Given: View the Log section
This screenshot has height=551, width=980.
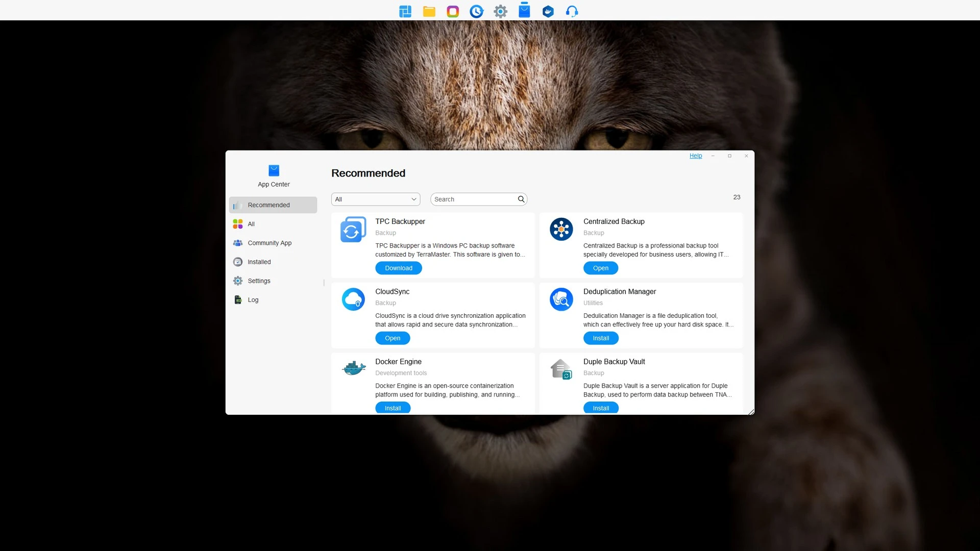Looking at the screenshot, I should click(253, 300).
